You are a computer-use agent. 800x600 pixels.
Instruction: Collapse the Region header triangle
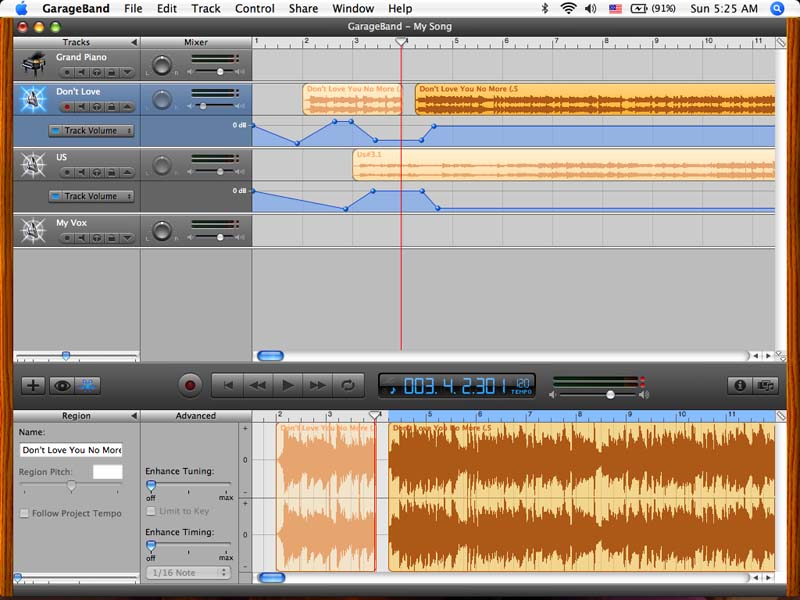134,416
